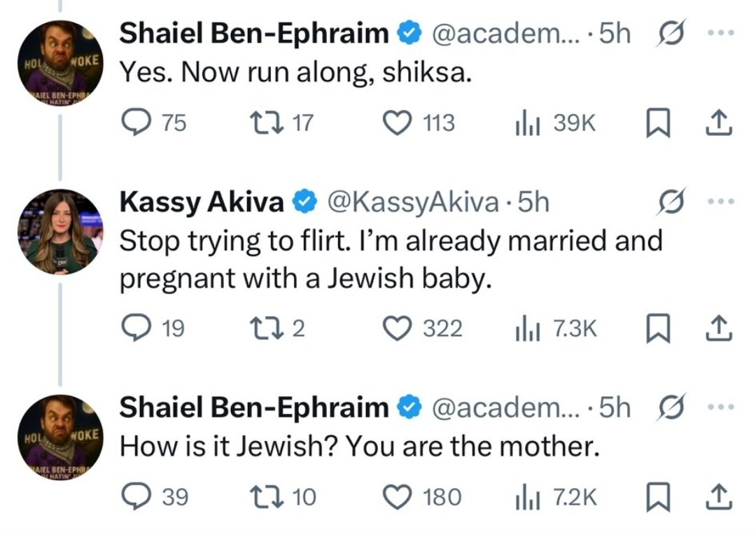The width and height of the screenshot is (756, 537).
Task: Reply to Kassy Akiva's tweet
Action: pyautogui.click(x=134, y=328)
